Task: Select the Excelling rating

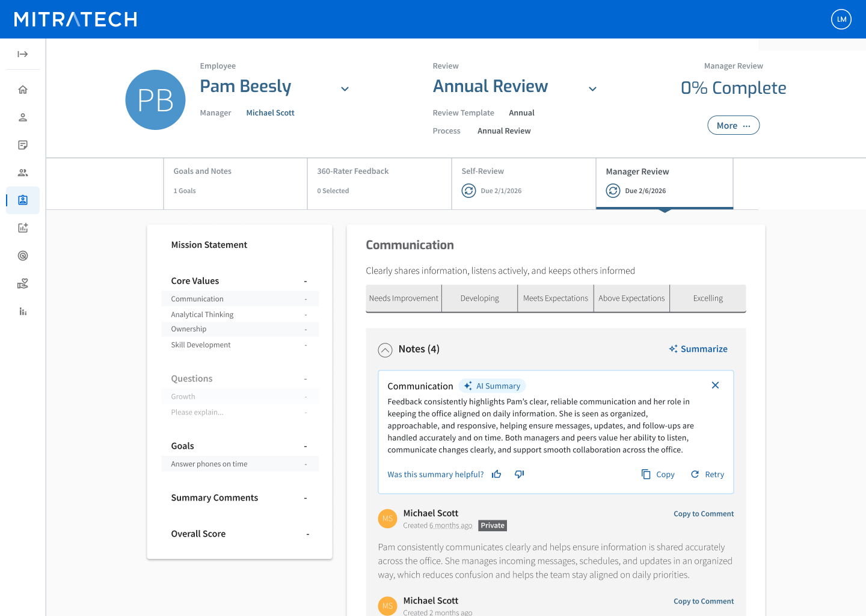Action: [708, 298]
